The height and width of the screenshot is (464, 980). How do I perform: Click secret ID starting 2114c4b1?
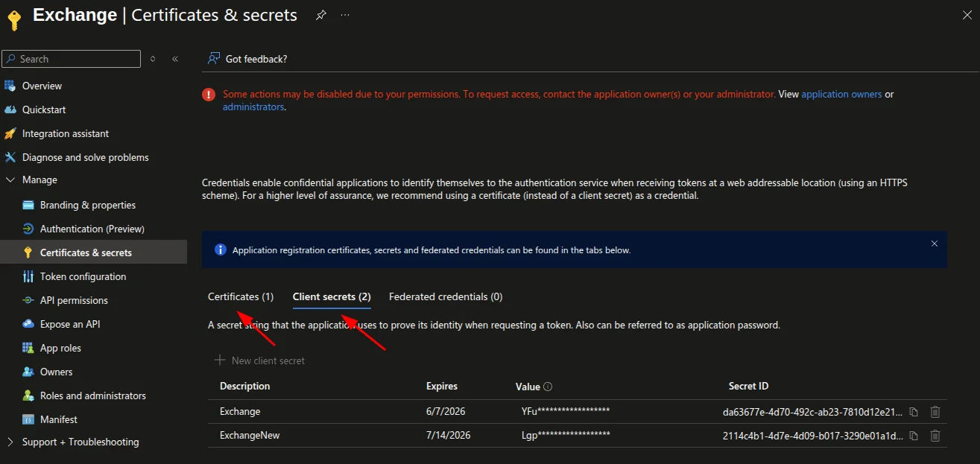coord(812,435)
